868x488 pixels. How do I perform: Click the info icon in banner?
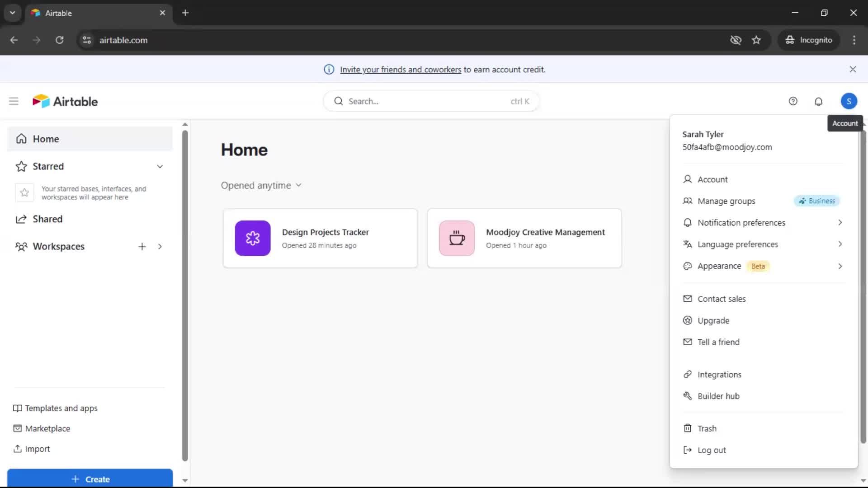tap(329, 69)
